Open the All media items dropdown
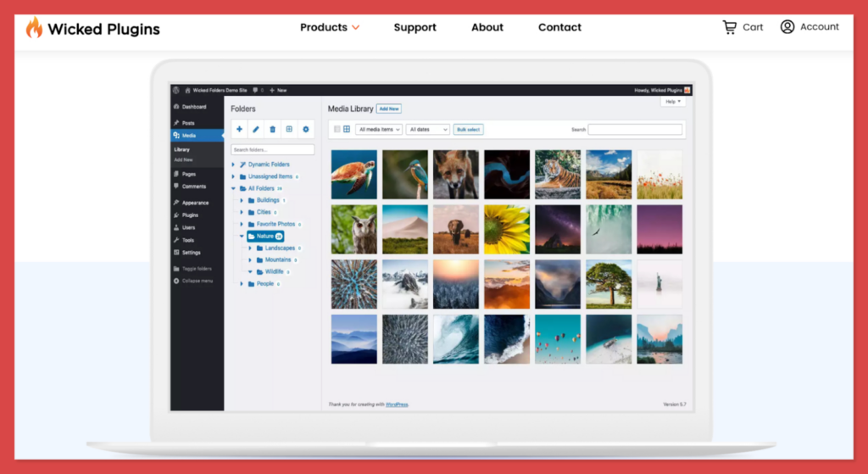Screen dimensions: 868x474 (x=379, y=129)
